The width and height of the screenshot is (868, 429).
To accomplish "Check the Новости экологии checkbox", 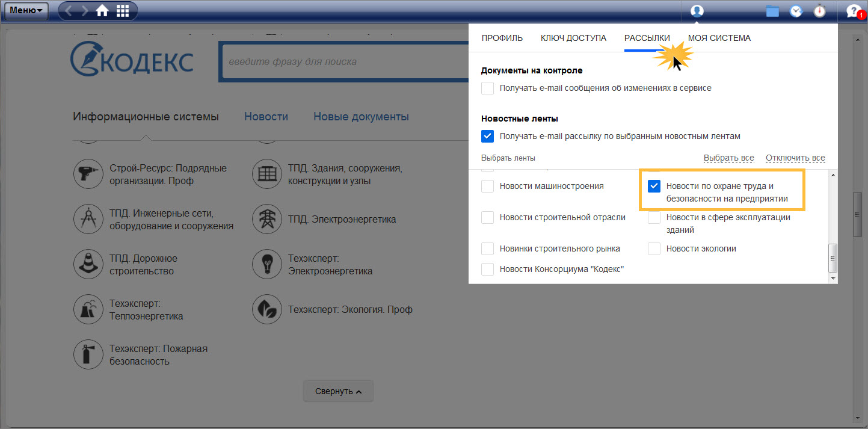I will (x=654, y=248).
